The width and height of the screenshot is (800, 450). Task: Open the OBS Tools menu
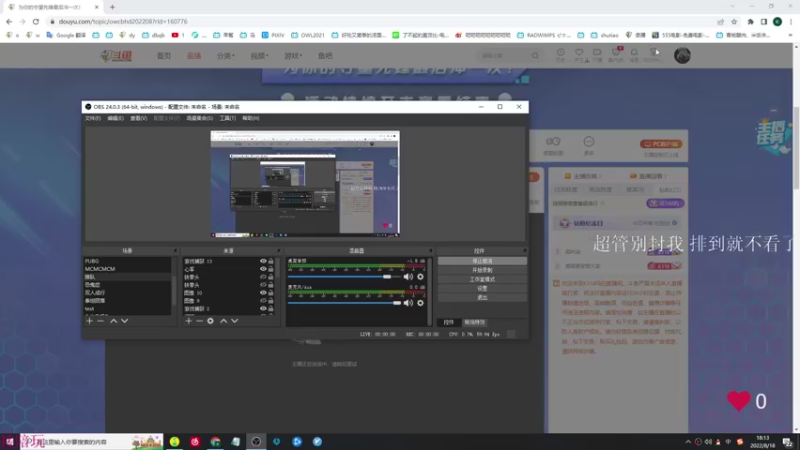(x=228, y=118)
